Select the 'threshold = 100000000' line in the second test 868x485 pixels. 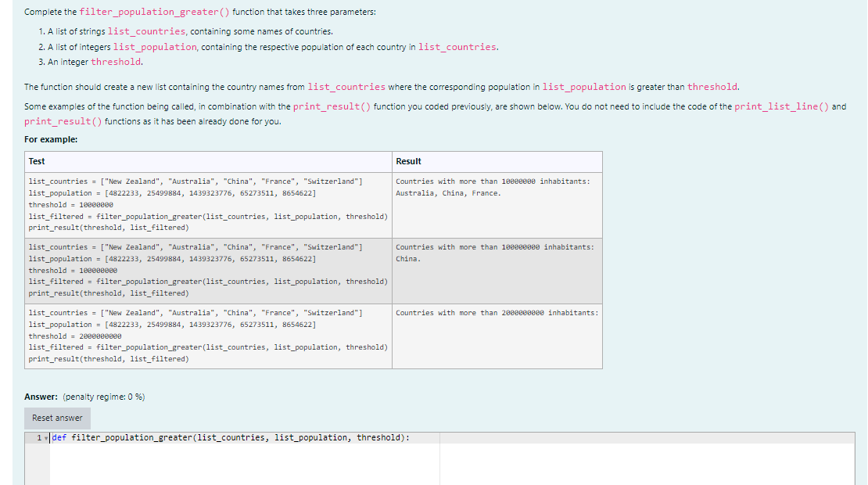pos(73,271)
